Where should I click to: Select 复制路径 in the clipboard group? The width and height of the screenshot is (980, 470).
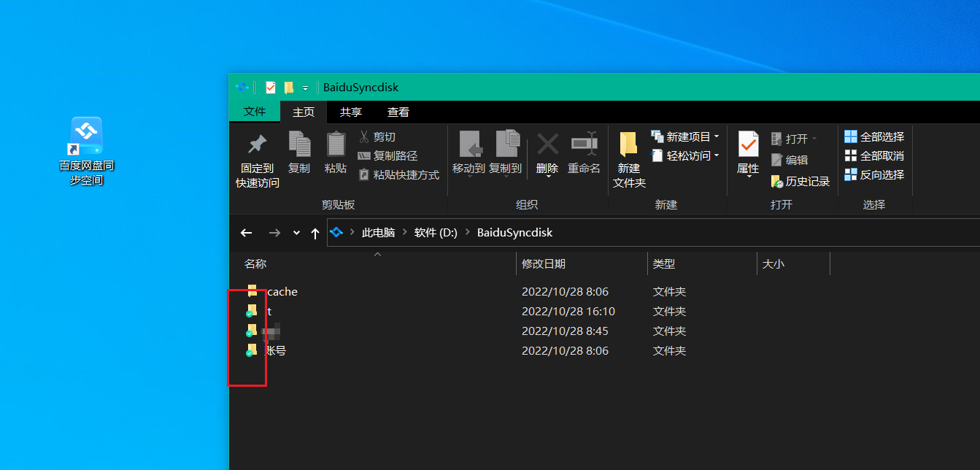[x=387, y=155]
